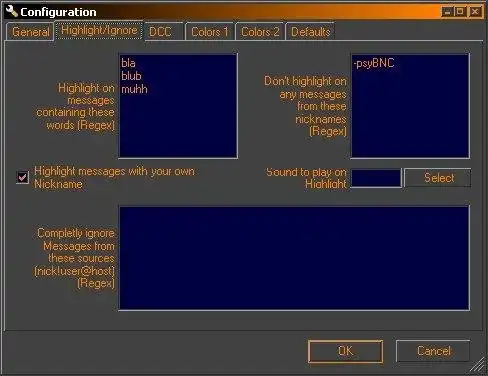This screenshot has height=376, width=488.
Task: Click the wrench icon in title bar
Action: [12, 11]
